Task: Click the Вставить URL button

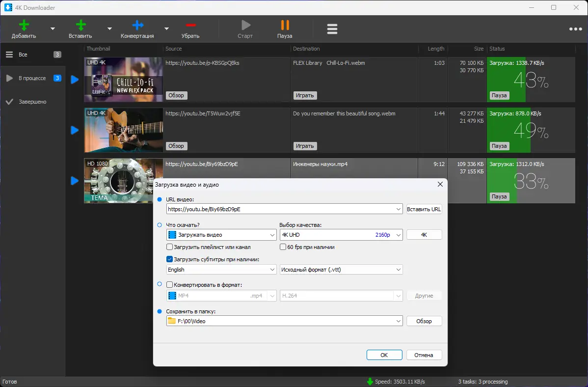Action: click(424, 209)
